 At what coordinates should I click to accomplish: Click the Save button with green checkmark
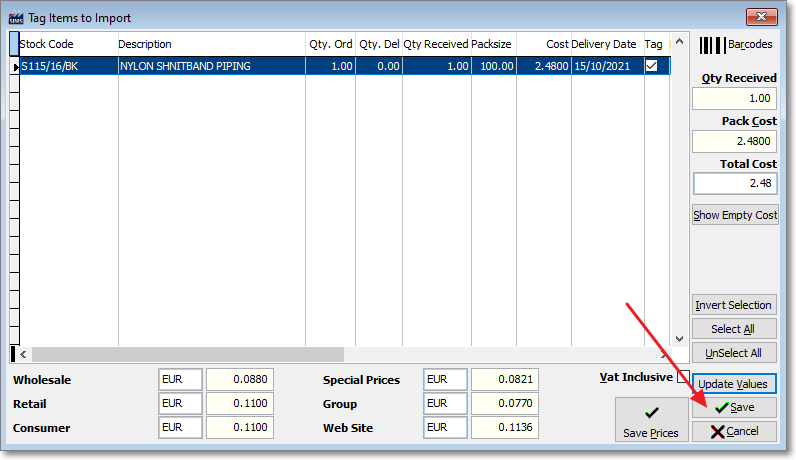click(734, 407)
